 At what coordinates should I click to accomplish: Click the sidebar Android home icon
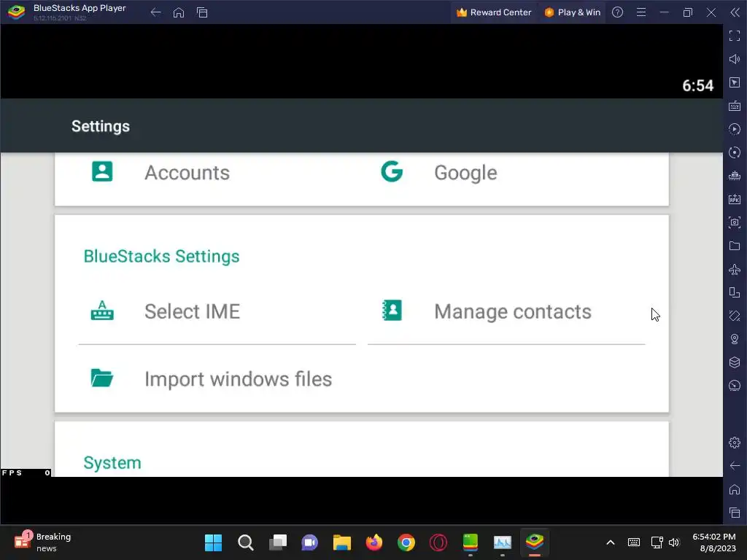click(x=735, y=489)
